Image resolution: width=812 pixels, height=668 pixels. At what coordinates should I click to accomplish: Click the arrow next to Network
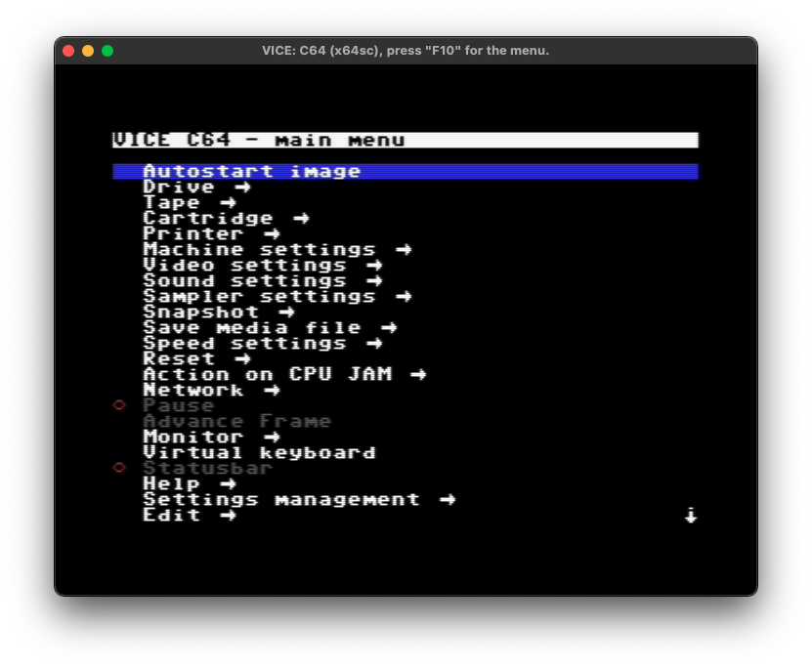(x=272, y=391)
